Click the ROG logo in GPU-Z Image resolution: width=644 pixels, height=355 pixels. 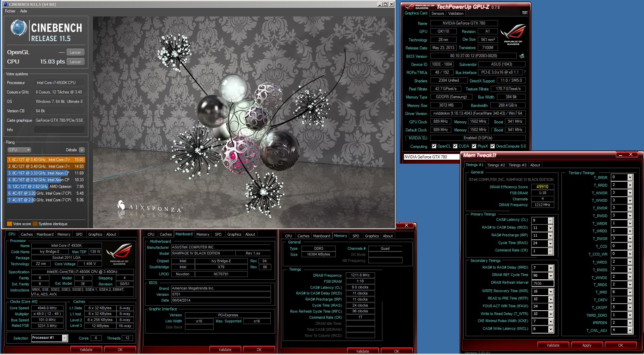click(x=513, y=34)
